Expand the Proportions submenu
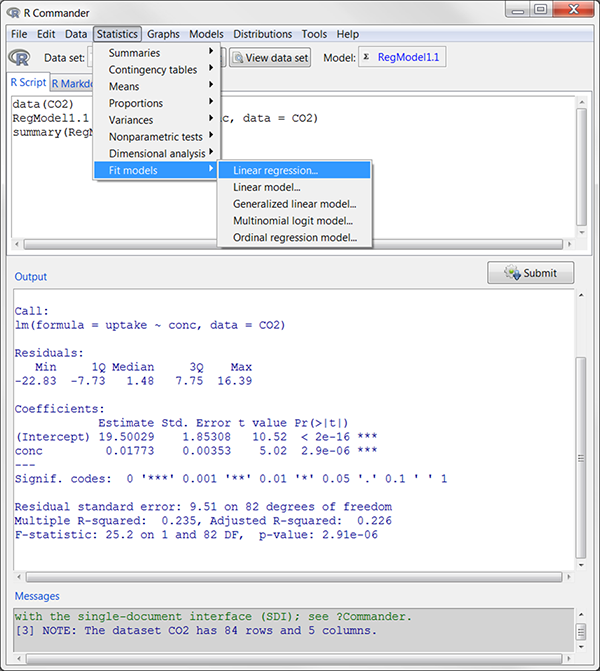The width and height of the screenshot is (600, 671). (x=156, y=103)
